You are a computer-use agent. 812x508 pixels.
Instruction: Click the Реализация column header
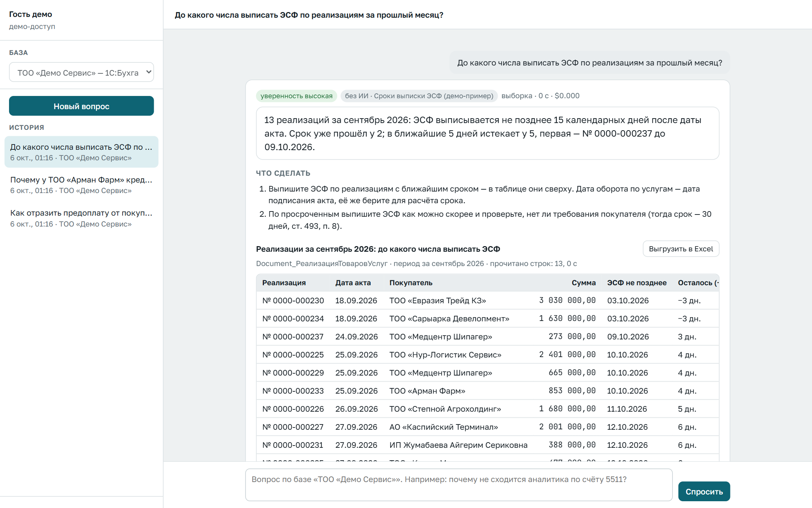[x=284, y=283]
